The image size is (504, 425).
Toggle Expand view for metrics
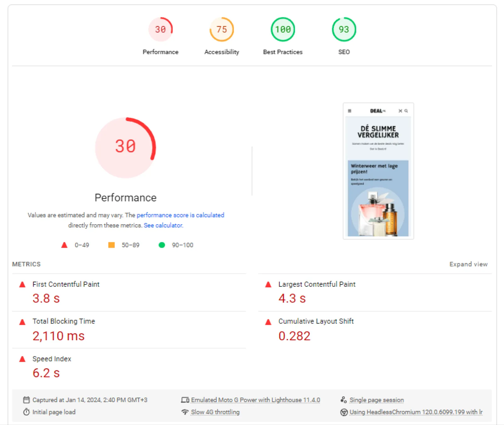click(x=468, y=264)
